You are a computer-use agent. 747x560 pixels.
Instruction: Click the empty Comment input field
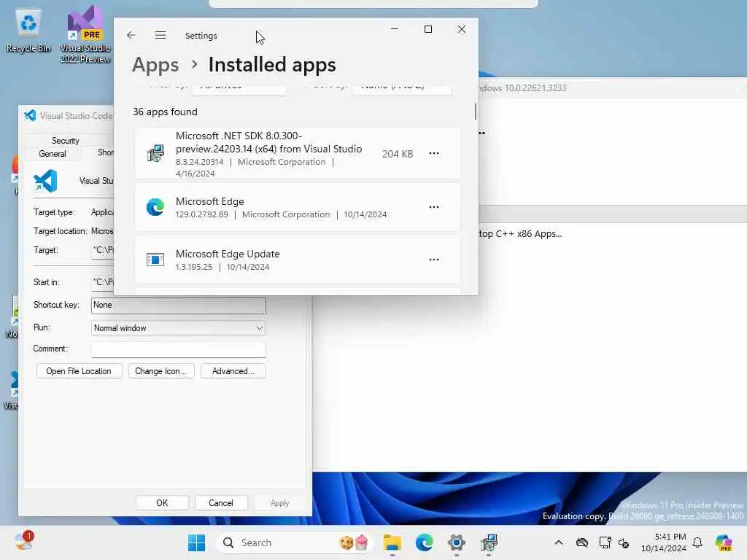point(178,349)
